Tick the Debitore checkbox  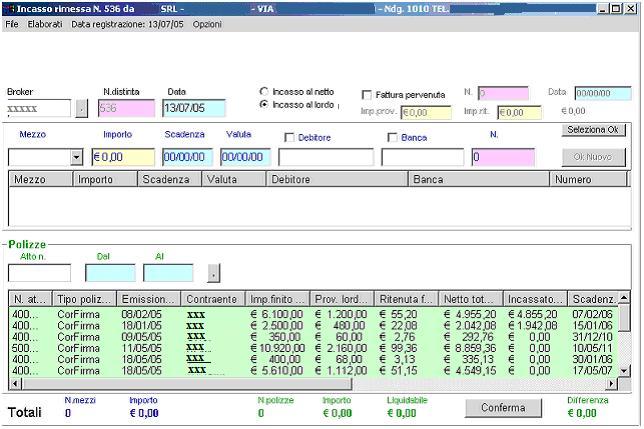[x=289, y=138]
